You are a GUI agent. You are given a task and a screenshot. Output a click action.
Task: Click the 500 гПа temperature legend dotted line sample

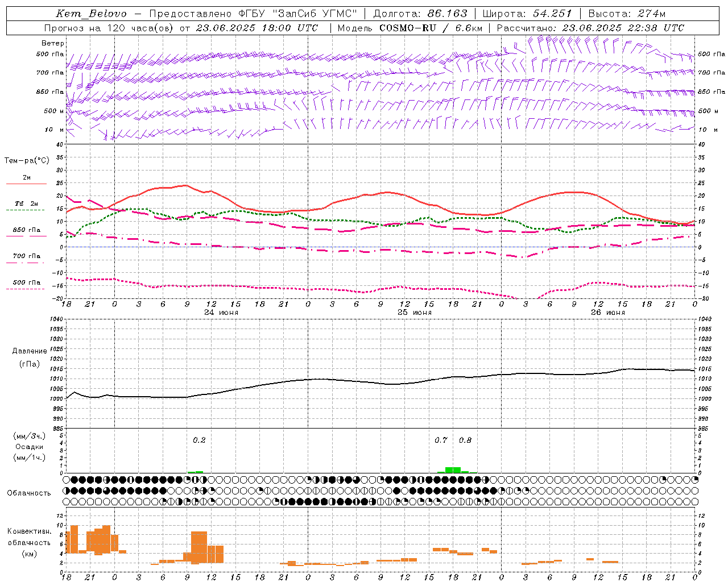click(x=26, y=289)
